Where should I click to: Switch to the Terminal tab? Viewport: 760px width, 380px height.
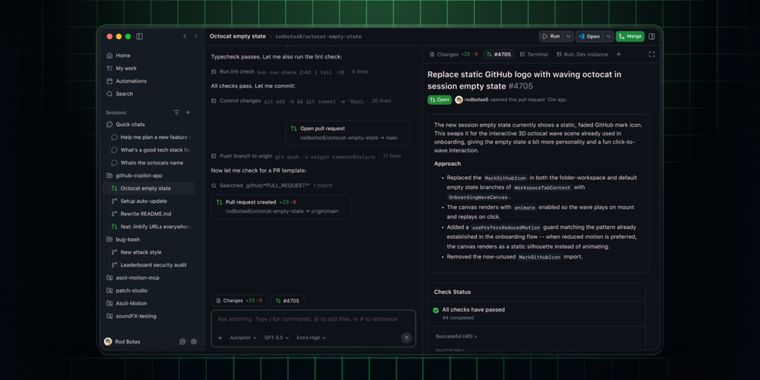[534, 54]
